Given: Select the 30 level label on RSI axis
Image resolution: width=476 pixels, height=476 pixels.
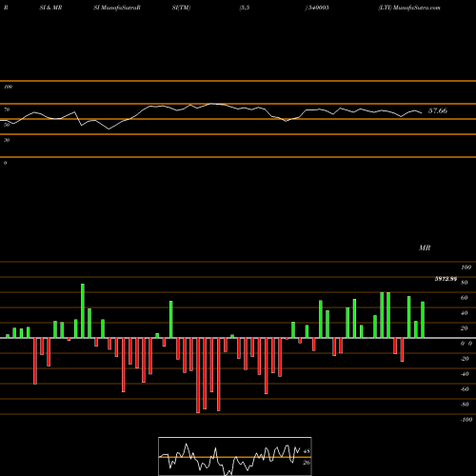Looking at the screenshot, I should point(7,140).
